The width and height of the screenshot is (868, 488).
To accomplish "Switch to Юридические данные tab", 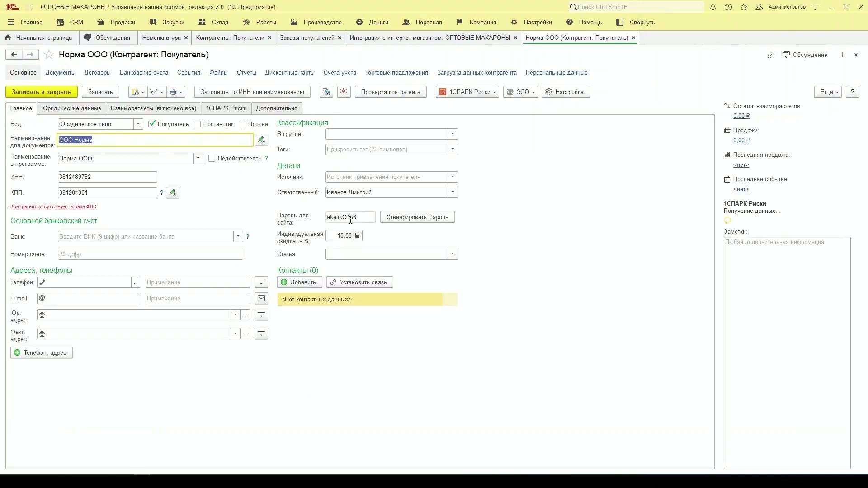I will 71,108.
